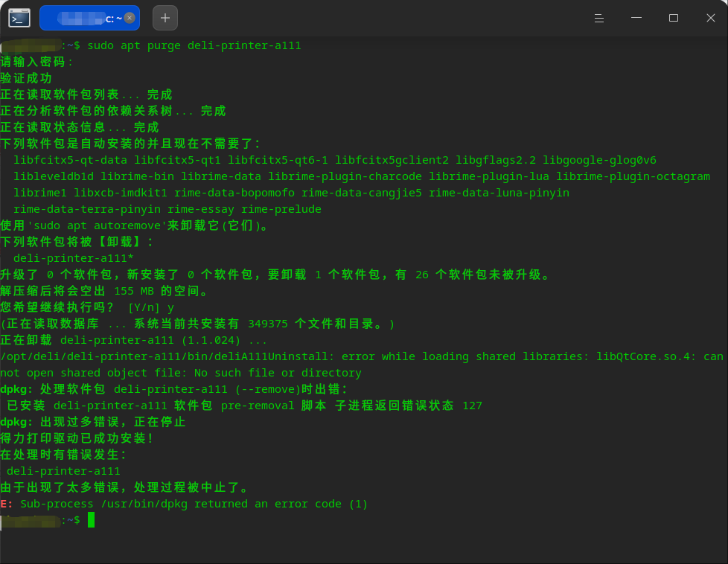
Task: Click the '正在分析软件包的依赖关系树... 完成' line
Action: click(113, 111)
